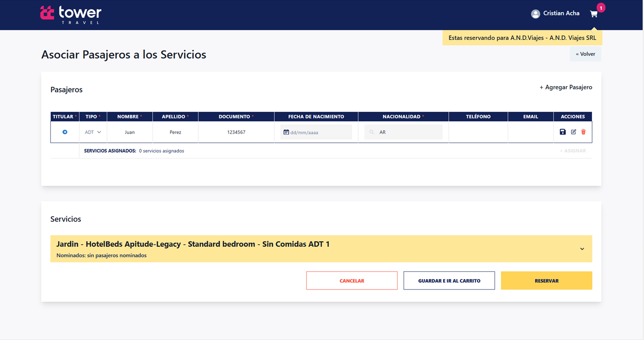
Task: Click the yellow A.N.D.Viajes reservation notice
Action: point(522,38)
